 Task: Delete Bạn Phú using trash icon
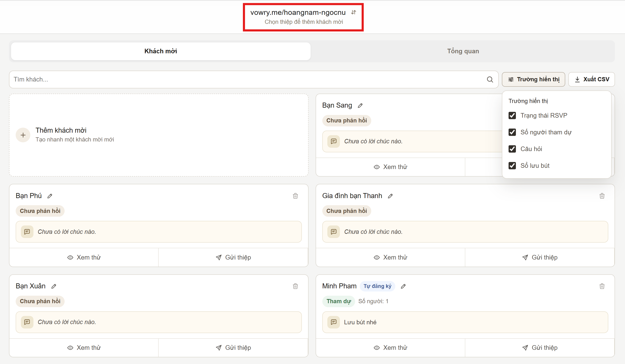(295, 196)
